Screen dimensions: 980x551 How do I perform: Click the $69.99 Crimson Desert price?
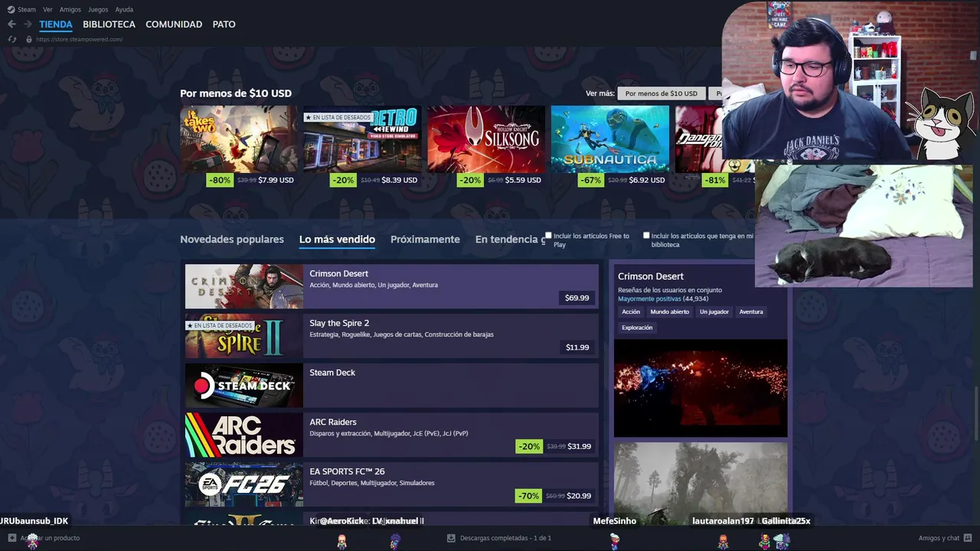point(577,298)
